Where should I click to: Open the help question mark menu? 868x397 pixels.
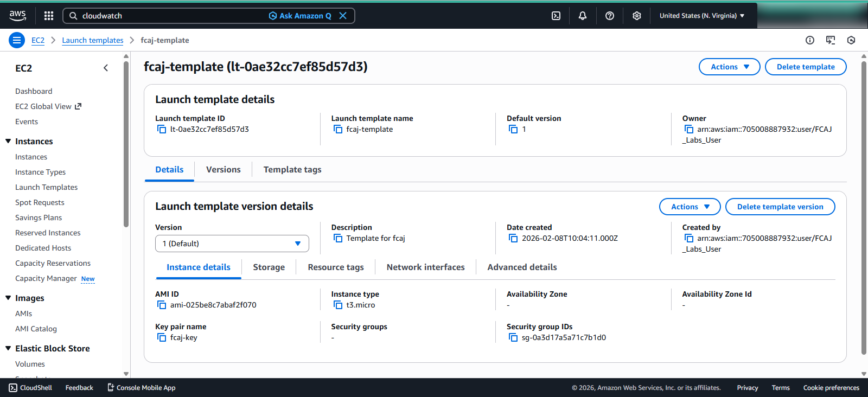pyautogui.click(x=610, y=16)
